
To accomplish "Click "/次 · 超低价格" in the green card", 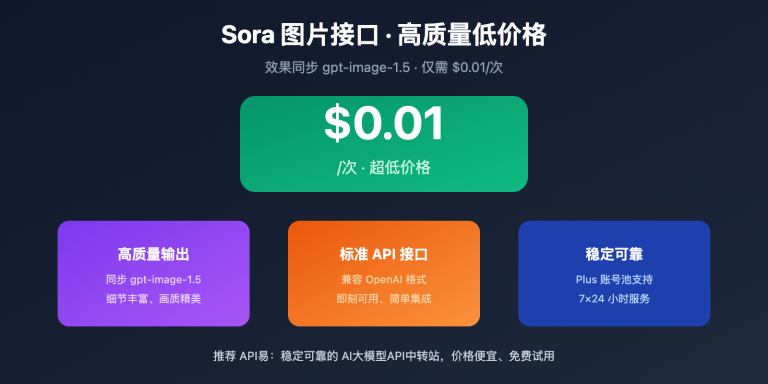I will coord(384,168).
